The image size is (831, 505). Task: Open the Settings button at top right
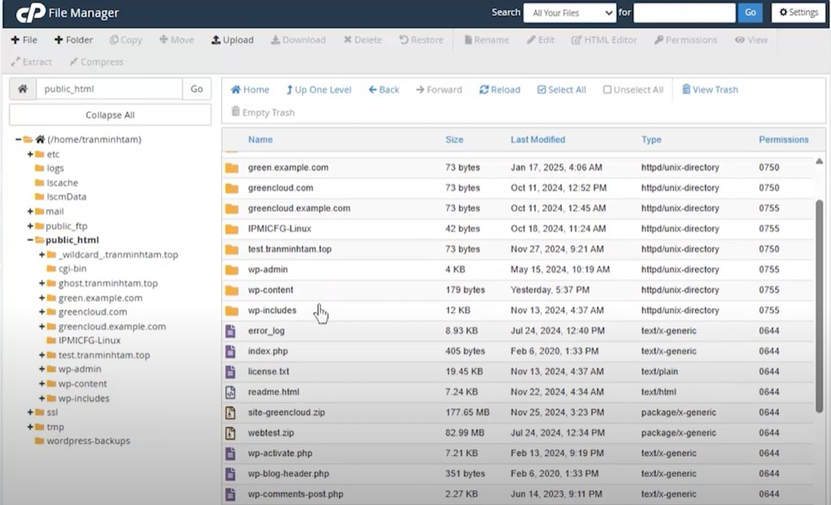click(797, 13)
